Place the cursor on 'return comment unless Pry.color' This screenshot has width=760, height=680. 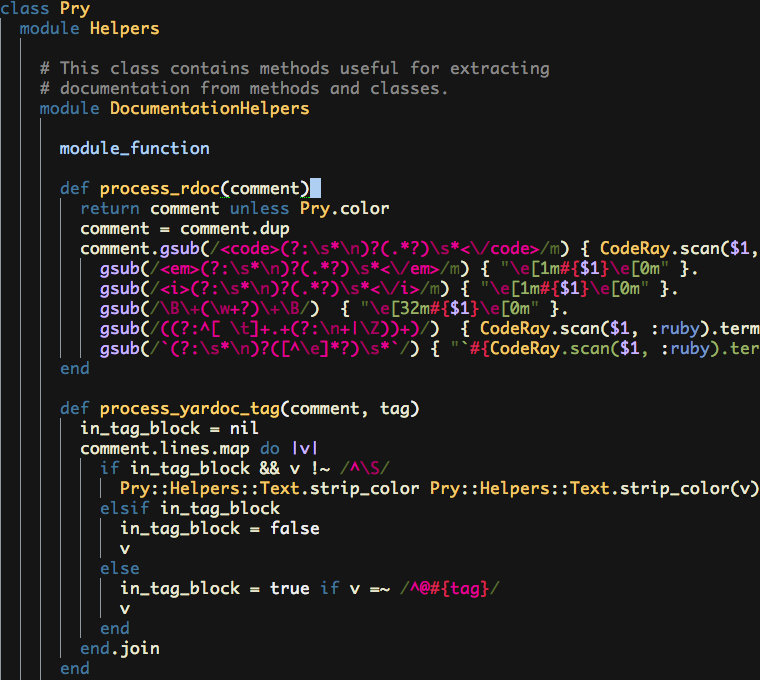pos(235,209)
